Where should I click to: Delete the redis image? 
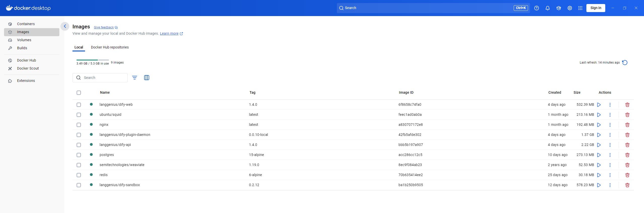click(627, 175)
